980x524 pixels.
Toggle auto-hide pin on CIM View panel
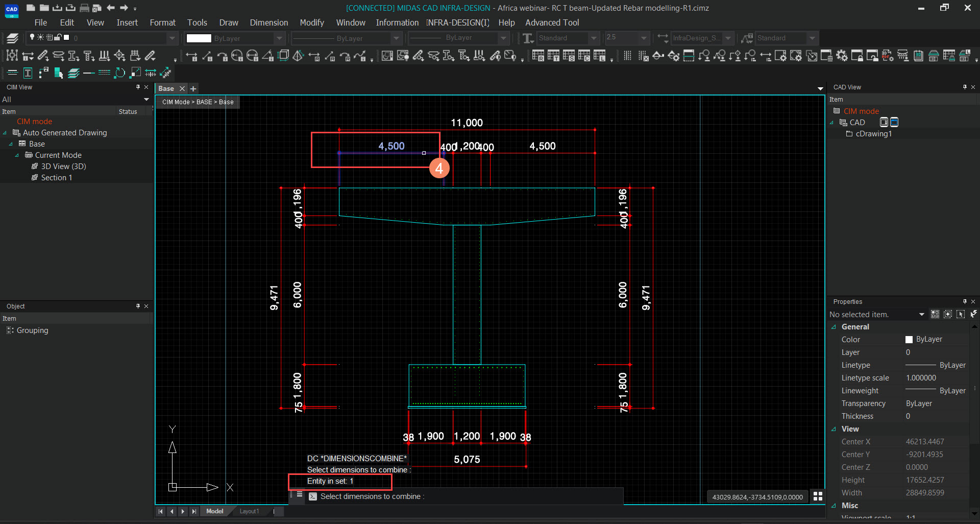(x=138, y=87)
